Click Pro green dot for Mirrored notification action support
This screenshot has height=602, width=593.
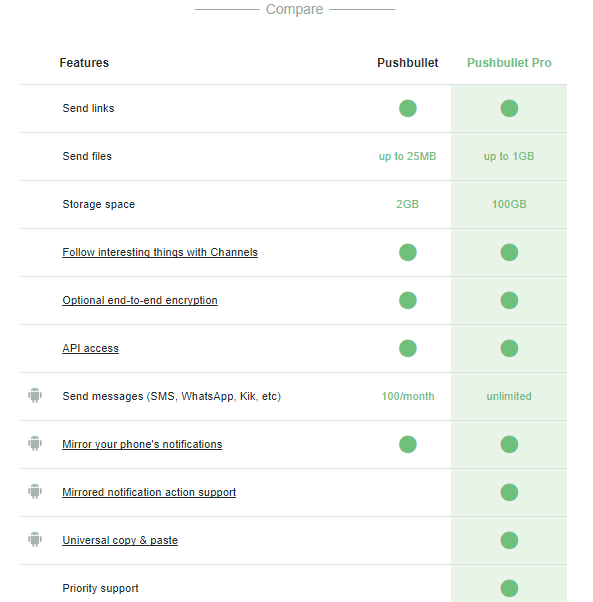pyautogui.click(x=509, y=492)
